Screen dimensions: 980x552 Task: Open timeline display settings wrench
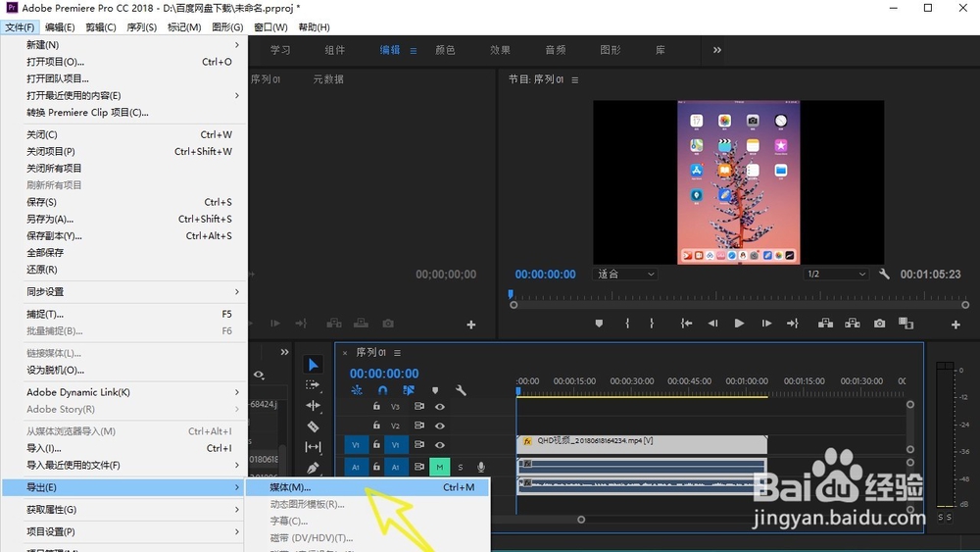(461, 390)
